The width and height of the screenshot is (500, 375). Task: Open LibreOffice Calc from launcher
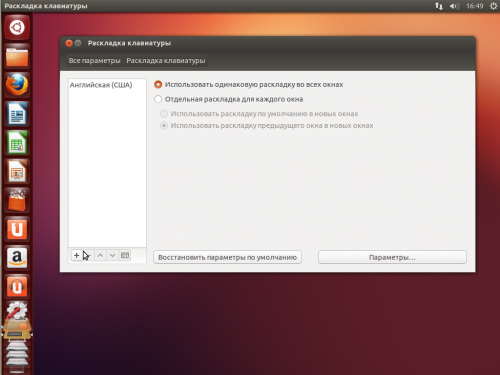17,143
